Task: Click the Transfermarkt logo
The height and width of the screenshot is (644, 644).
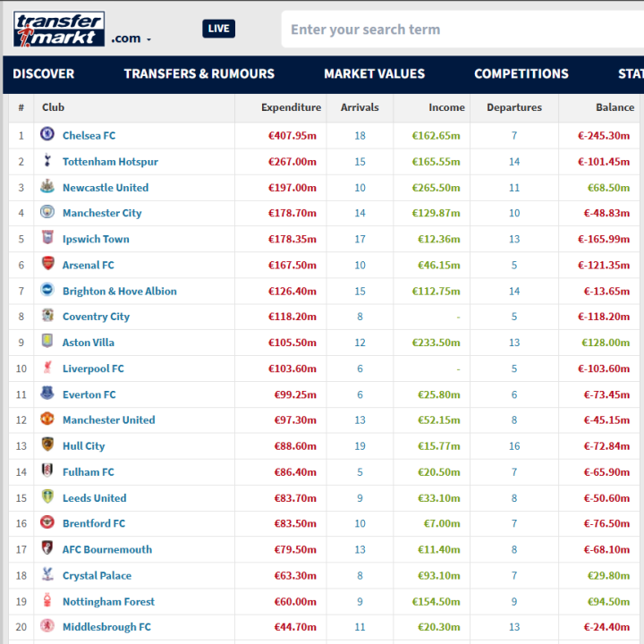Action: click(59, 29)
